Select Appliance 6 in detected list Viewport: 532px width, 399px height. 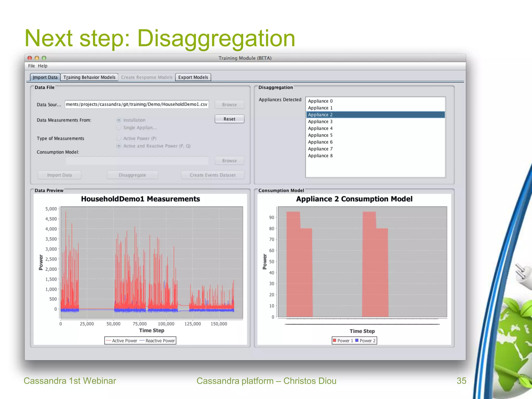[375, 142]
